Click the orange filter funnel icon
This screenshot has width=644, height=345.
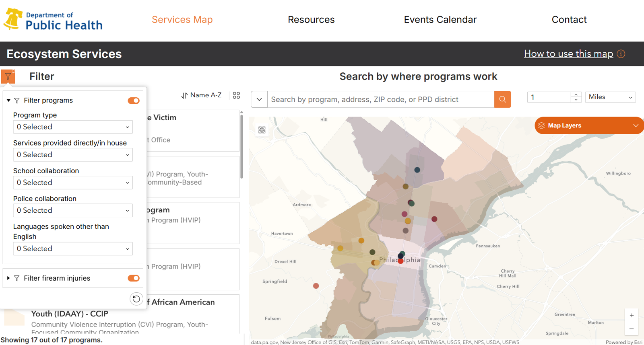8,76
